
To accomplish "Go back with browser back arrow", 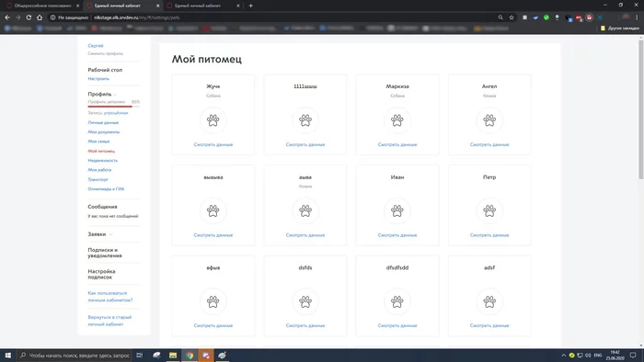I will coord(7,17).
